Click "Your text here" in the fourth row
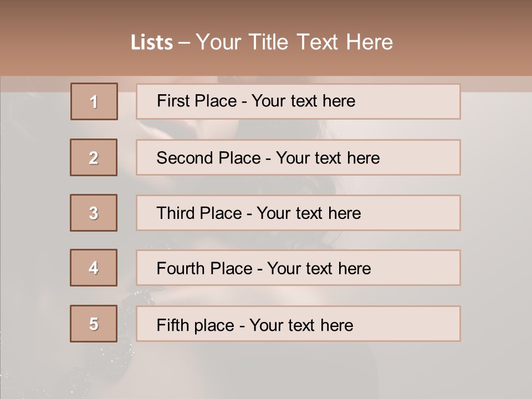Screen dimensions: 532x399 pos(319,269)
